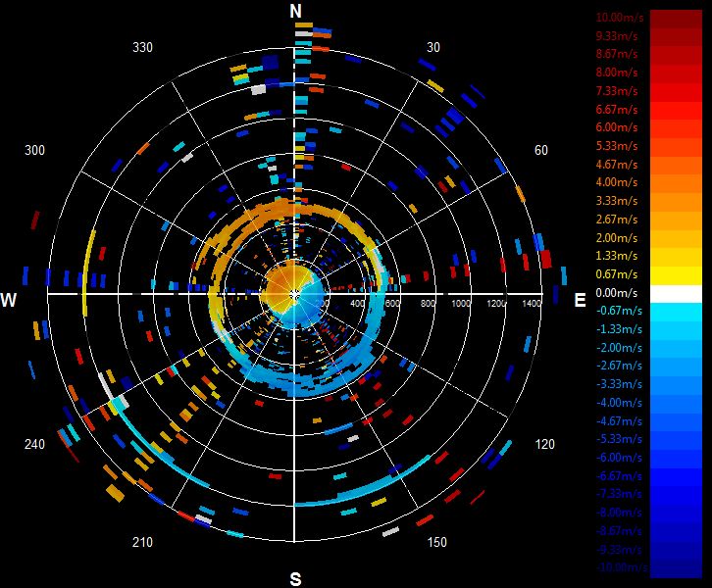Click the 2.00m/s legend label
The width and height of the screenshot is (712, 588).
click(x=617, y=238)
